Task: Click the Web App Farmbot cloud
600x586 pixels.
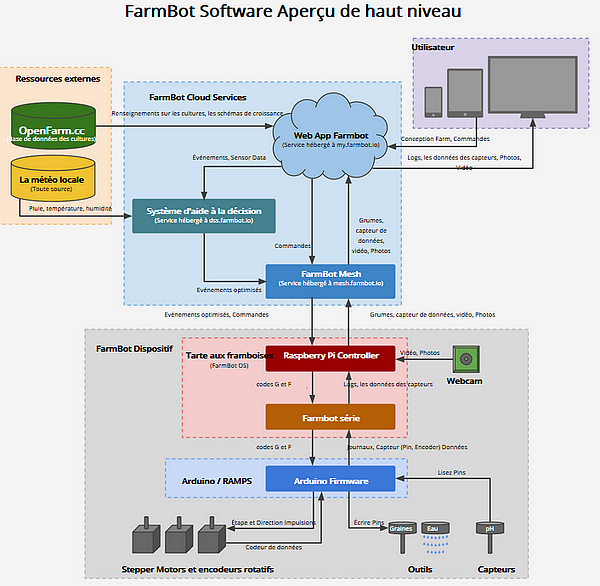Action: [330, 136]
